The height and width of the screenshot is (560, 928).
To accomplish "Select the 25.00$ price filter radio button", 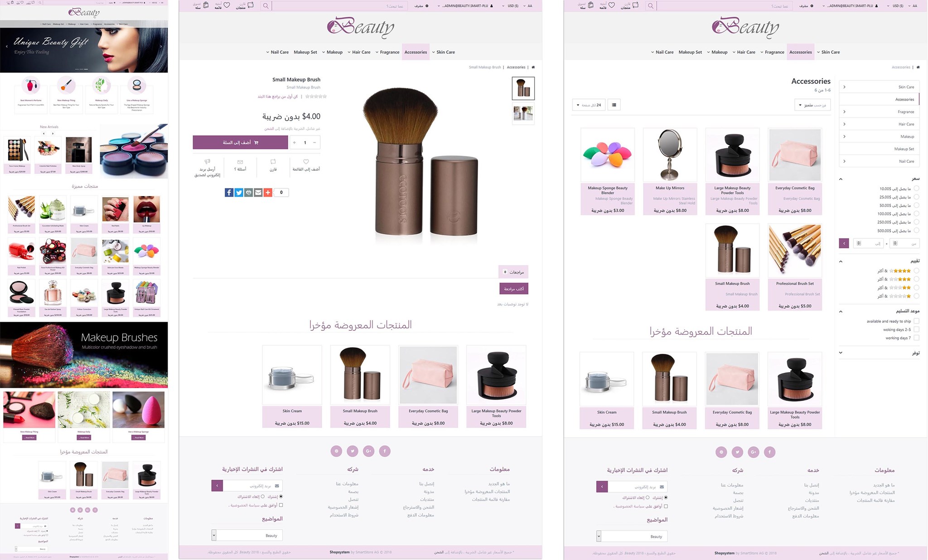I will point(916,197).
